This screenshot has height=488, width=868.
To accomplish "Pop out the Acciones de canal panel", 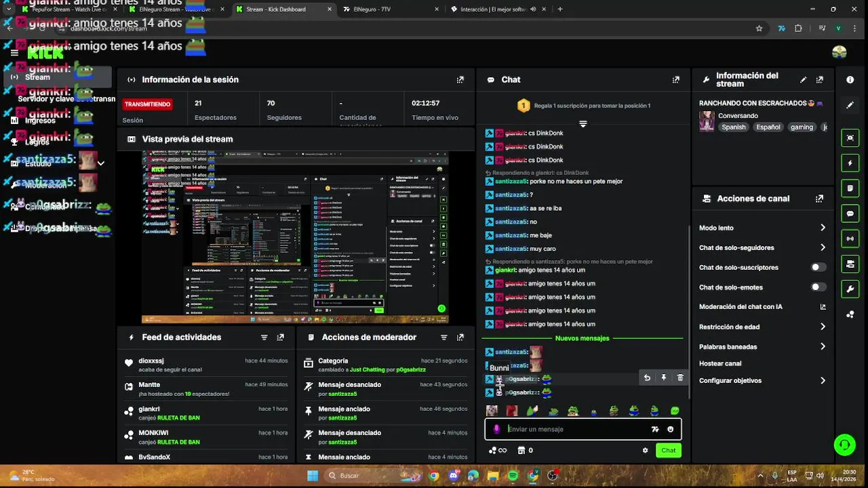I will [x=820, y=199].
